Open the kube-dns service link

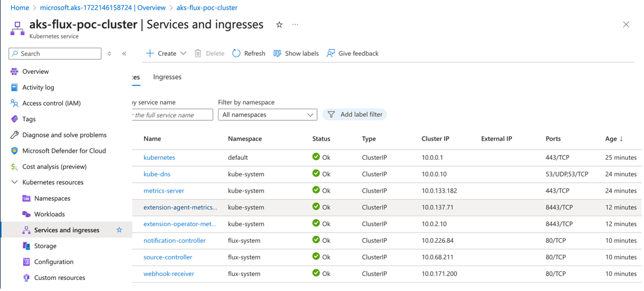tap(157, 174)
